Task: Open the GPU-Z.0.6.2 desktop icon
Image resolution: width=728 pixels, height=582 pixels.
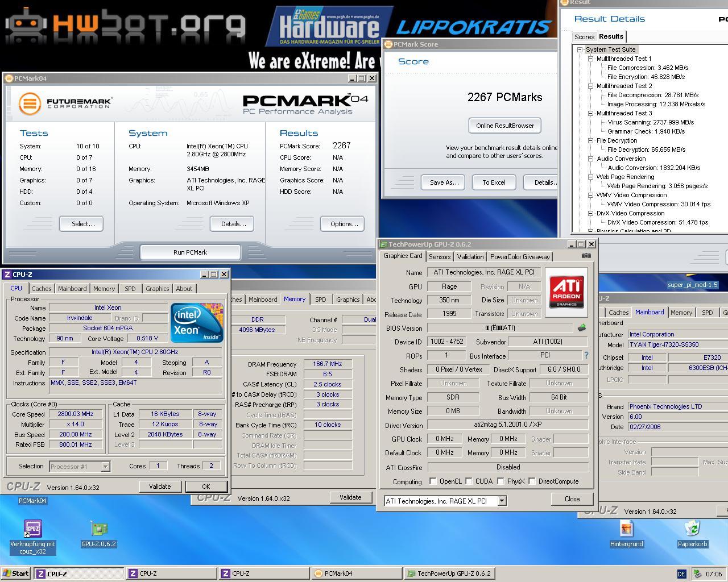Action: pos(99,534)
